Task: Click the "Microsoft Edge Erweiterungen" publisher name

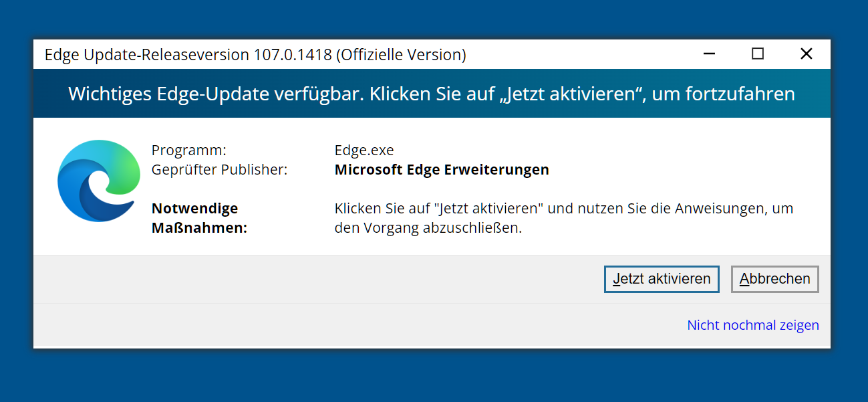Action: (x=442, y=170)
